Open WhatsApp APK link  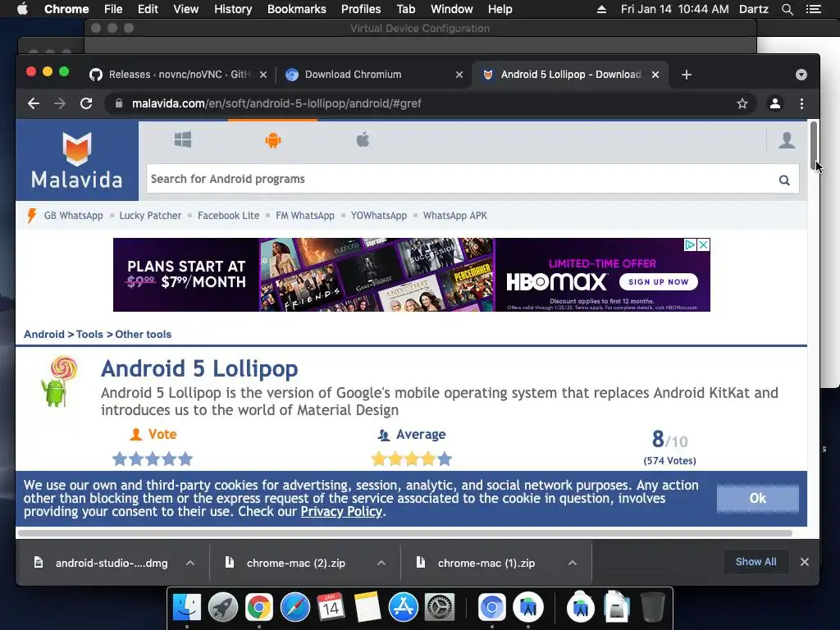tap(454, 216)
